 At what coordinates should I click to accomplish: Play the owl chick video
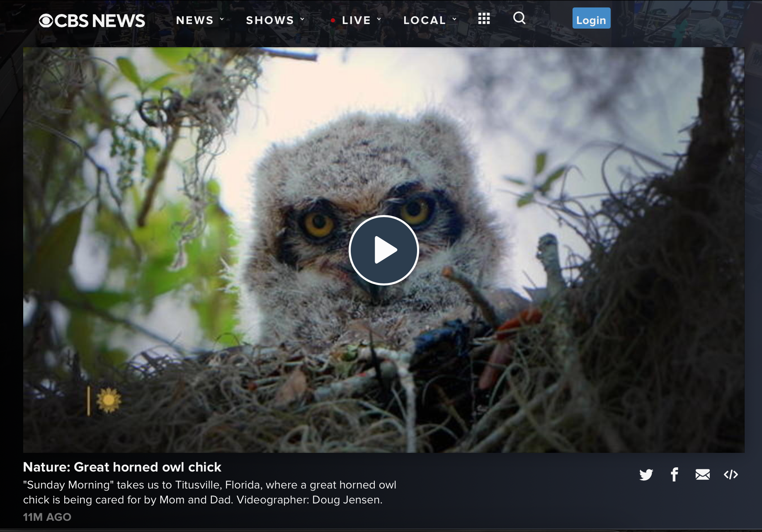(x=384, y=250)
